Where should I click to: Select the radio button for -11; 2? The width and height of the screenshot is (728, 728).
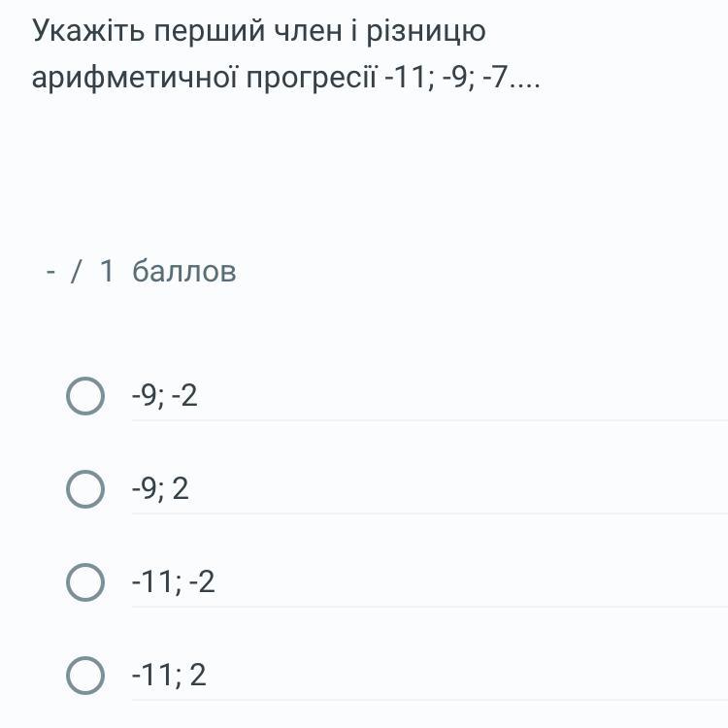85,675
